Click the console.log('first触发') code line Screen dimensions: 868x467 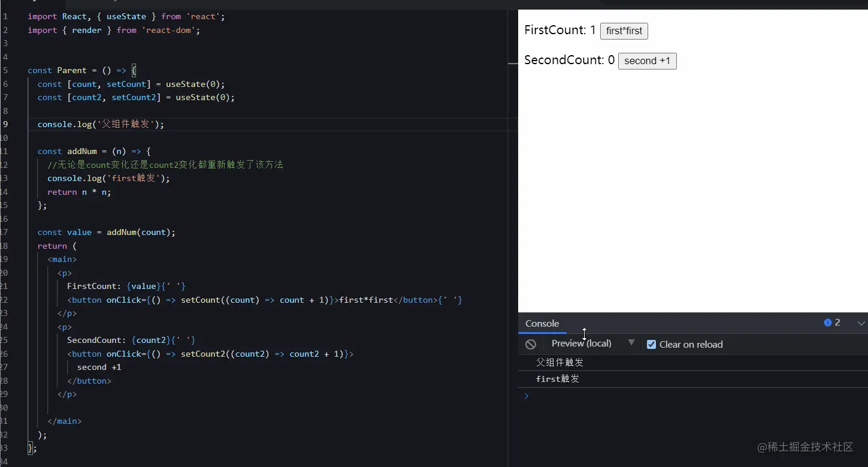108,178
